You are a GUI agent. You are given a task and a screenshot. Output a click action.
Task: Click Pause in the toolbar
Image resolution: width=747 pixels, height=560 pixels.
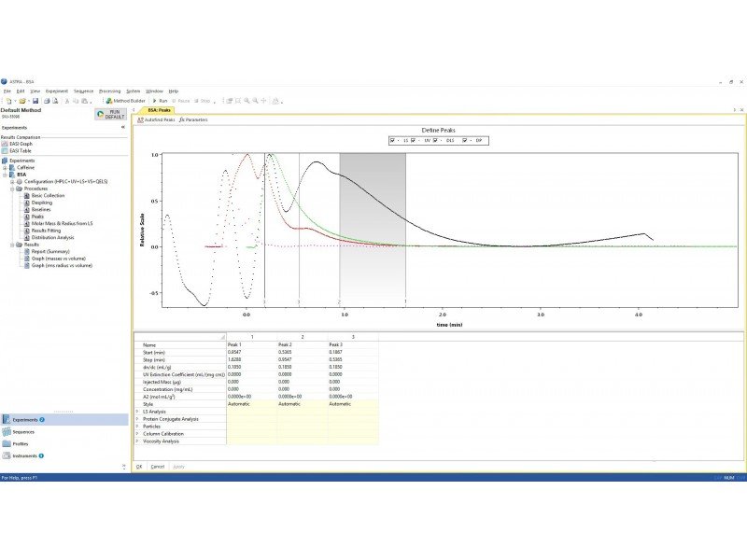point(180,101)
